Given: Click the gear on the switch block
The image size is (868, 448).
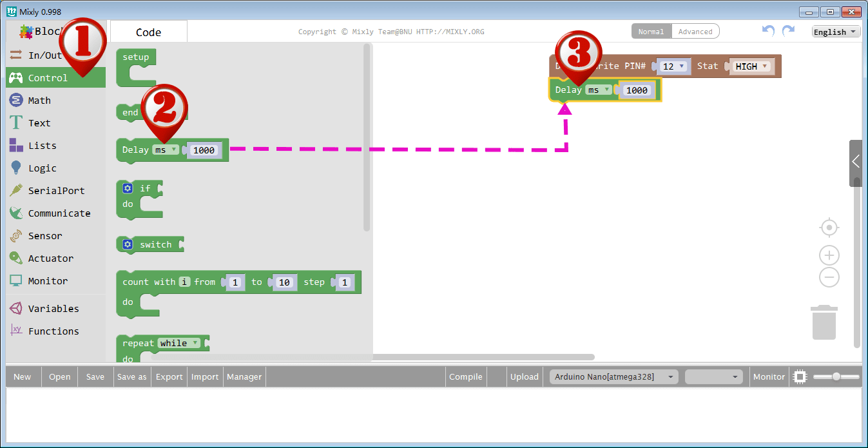Looking at the screenshot, I should (x=127, y=244).
